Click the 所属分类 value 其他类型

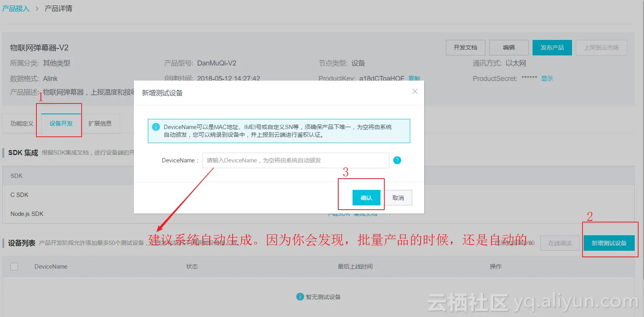[57, 63]
